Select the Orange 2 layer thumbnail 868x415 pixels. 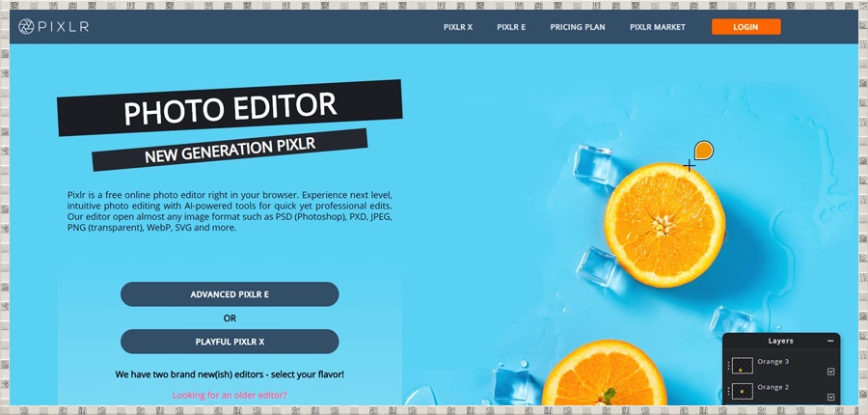click(742, 391)
